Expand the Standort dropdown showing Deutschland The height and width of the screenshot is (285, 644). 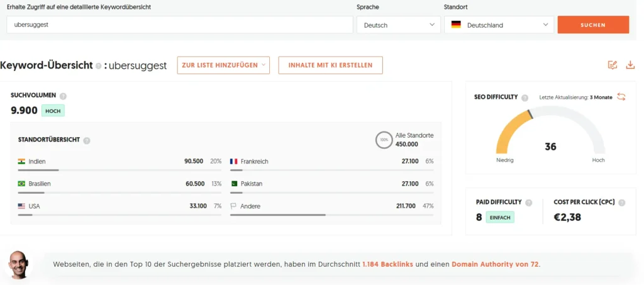tap(499, 25)
